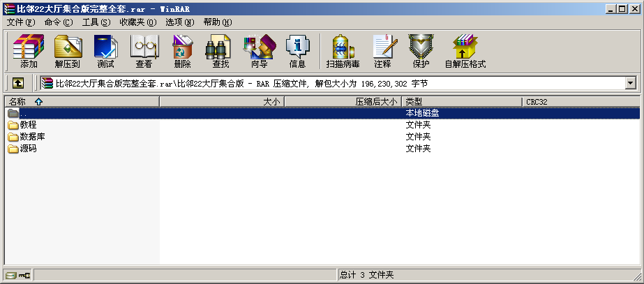The image size is (644, 284).
Task: Show archive 信息 (Info)
Action: (297, 51)
